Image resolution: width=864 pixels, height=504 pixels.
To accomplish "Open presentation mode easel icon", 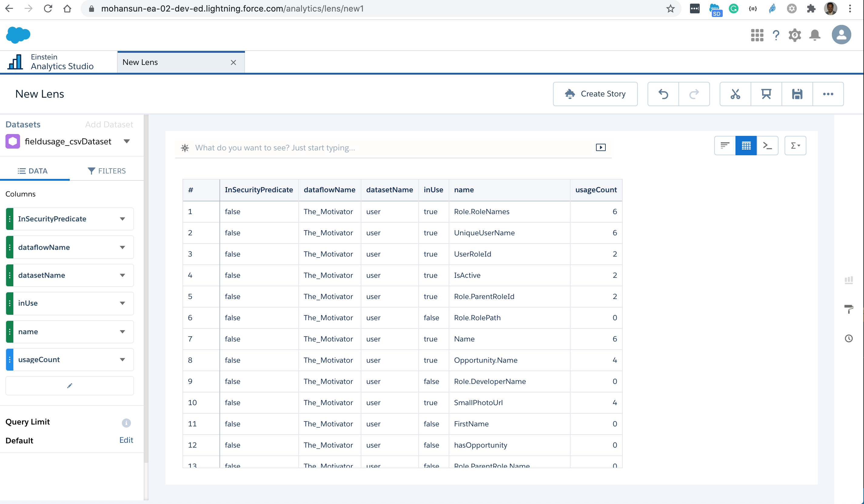I will click(x=766, y=94).
